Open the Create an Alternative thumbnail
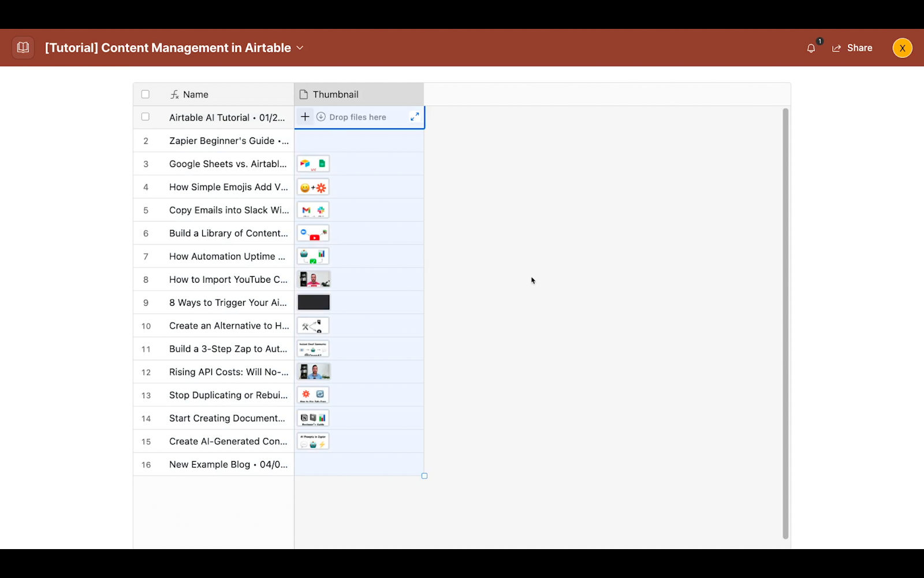The height and width of the screenshot is (578, 924). click(x=314, y=325)
